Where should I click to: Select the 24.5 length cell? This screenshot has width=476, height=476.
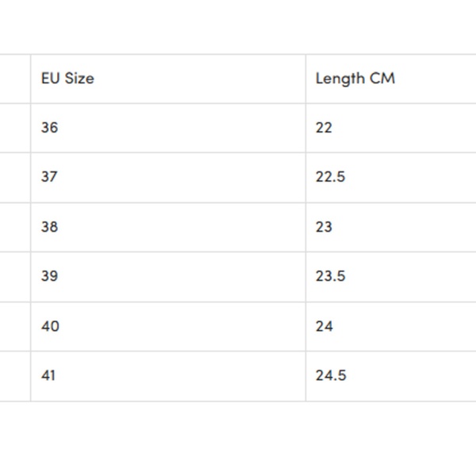(x=331, y=375)
